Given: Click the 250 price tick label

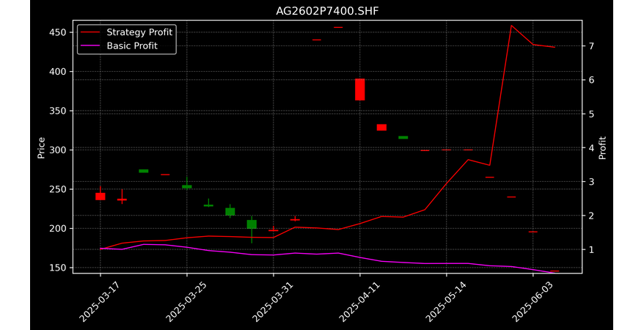Looking at the screenshot, I should point(57,189).
